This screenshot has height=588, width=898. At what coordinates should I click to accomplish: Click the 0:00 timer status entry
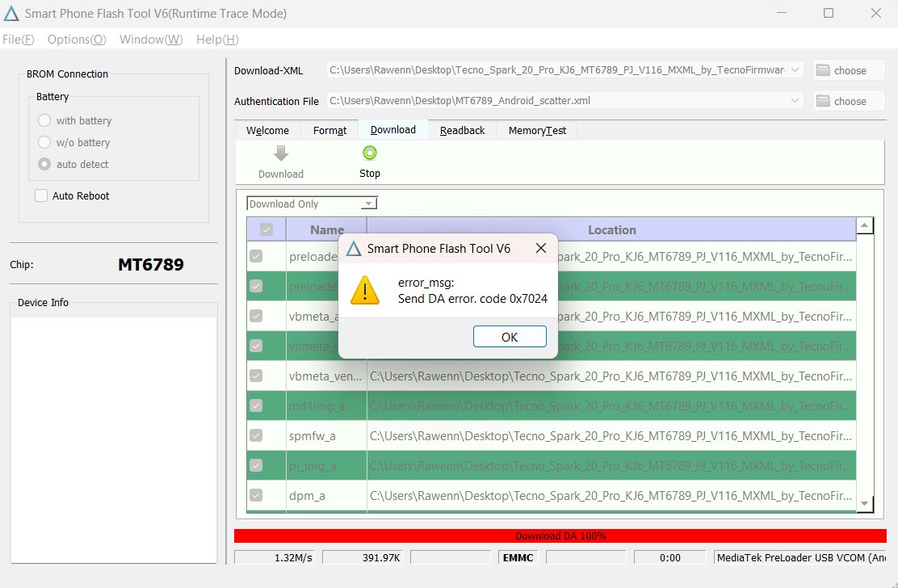[x=670, y=557]
